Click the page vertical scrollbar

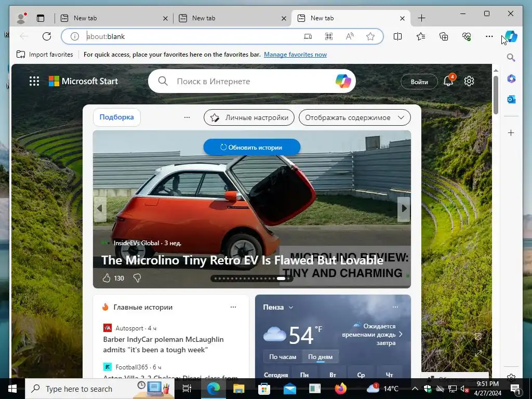[x=496, y=95]
